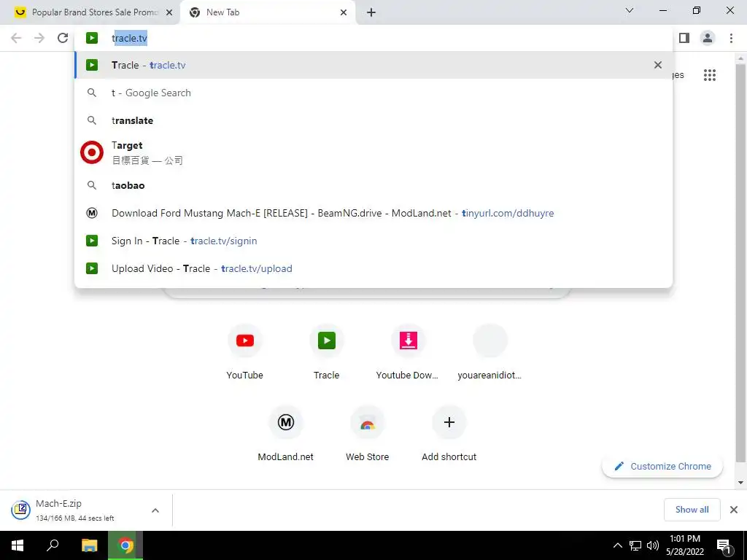Click the Target bullseye logo icon
Viewport: 747px width, 560px height.
(92, 152)
